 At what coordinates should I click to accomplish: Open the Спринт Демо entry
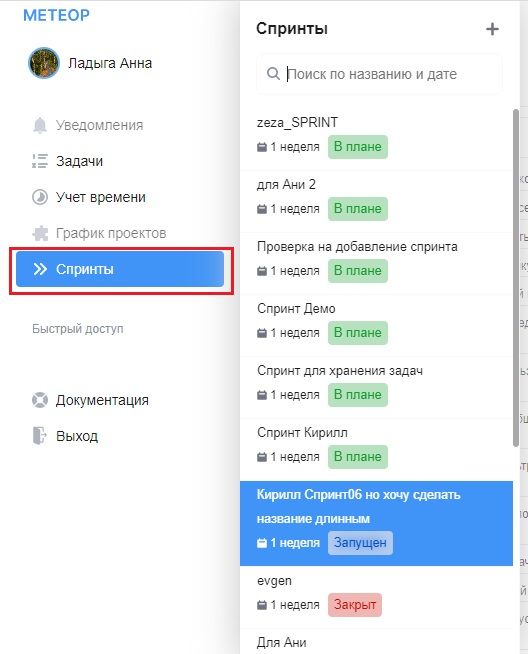pyautogui.click(x=376, y=325)
